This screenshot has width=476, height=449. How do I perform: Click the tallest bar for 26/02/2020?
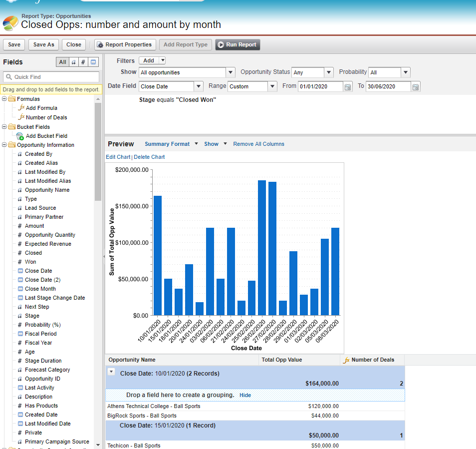click(x=262, y=248)
